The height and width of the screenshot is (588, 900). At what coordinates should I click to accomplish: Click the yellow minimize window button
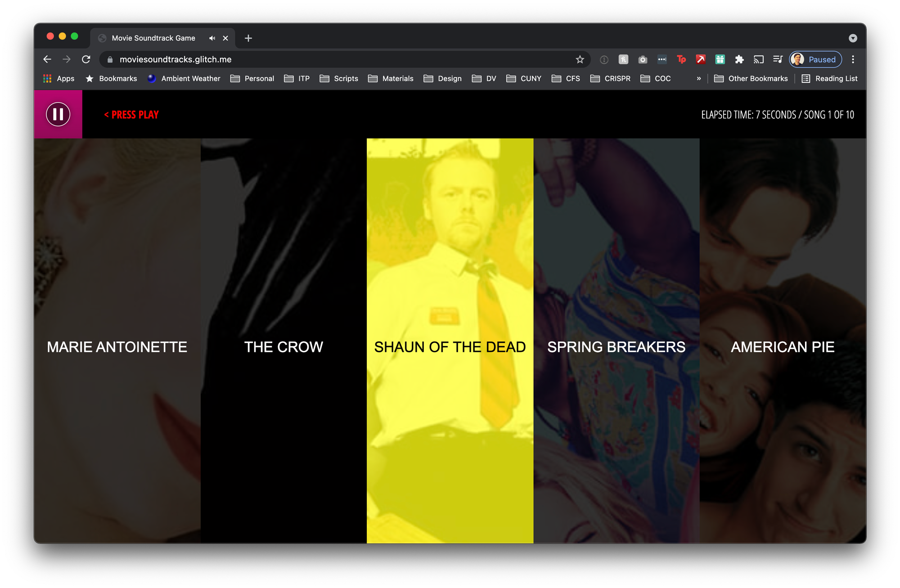[63, 36]
